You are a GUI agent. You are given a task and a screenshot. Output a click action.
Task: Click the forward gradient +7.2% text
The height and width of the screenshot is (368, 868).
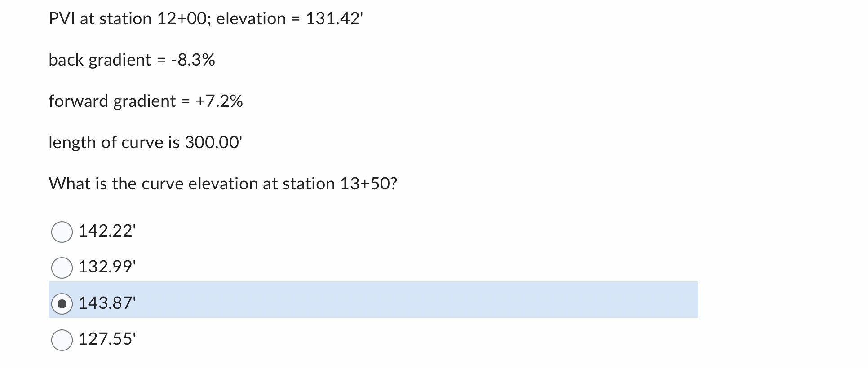click(146, 101)
